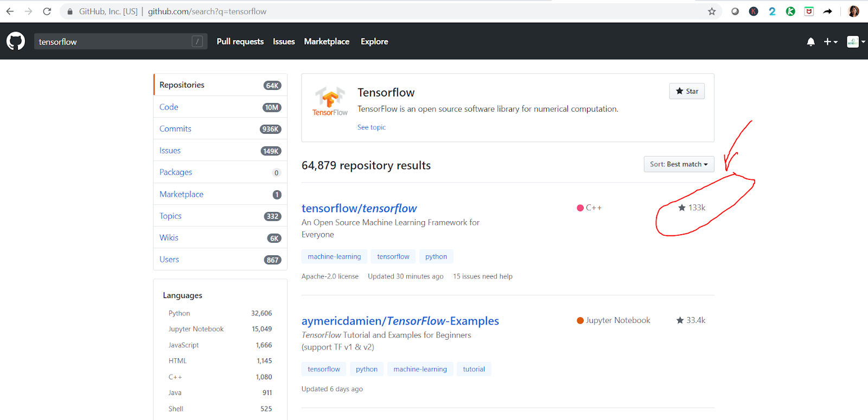Open the tensorflow/tensorflow repository link
The image size is (868, 420).
[x=359, y=209]
